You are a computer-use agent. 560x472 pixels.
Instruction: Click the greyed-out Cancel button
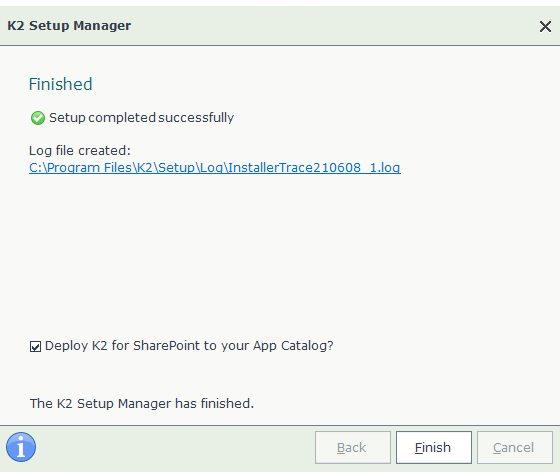(515, 447)
